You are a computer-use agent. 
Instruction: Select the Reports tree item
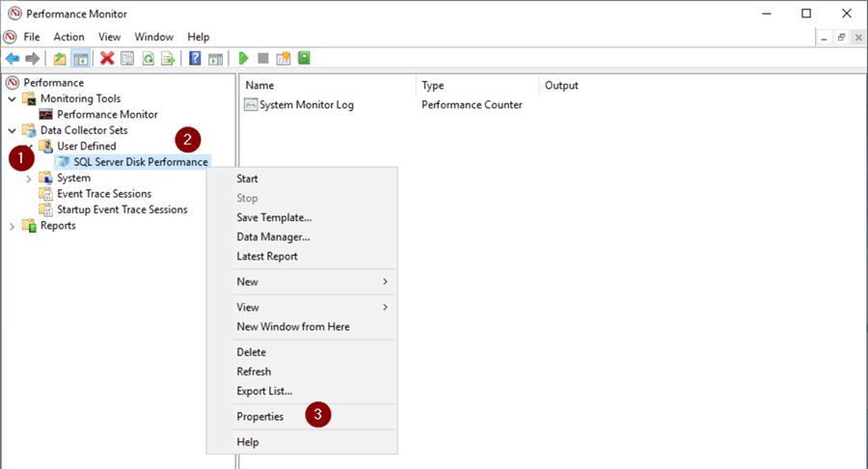click(58, 226)
